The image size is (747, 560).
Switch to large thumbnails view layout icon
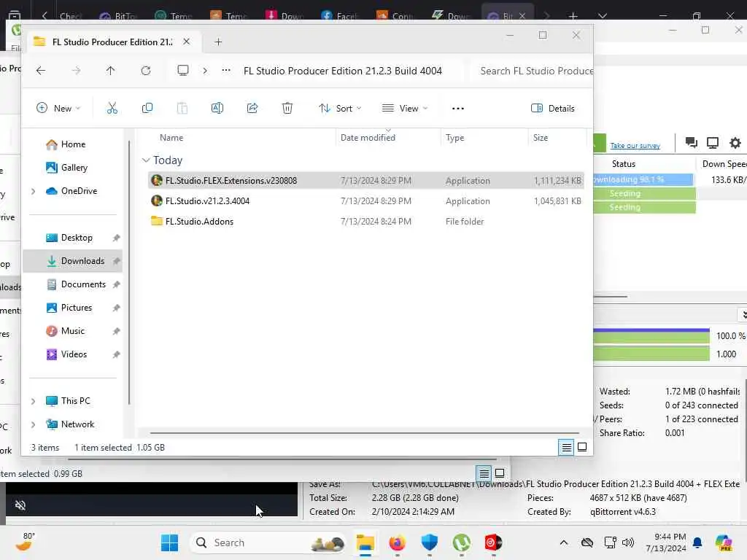(582, 447)
